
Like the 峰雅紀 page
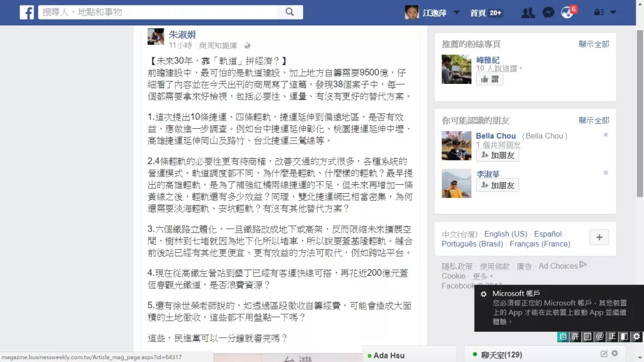click(490, 79)
